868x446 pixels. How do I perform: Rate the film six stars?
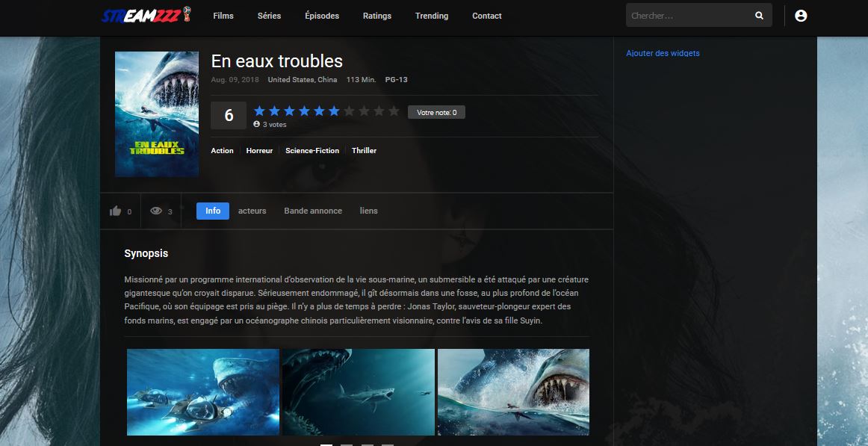click(x=334, y=111)
